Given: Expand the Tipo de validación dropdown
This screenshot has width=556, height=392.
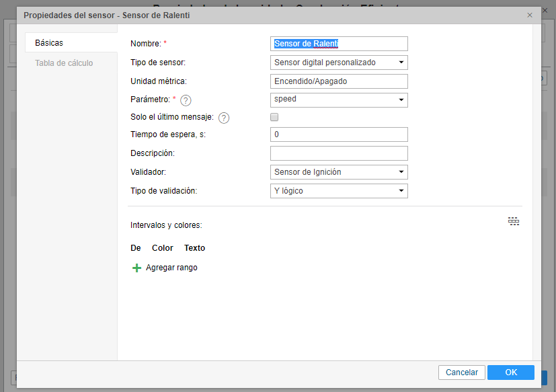Looking at the screenshot, I should tap(338, 191).
